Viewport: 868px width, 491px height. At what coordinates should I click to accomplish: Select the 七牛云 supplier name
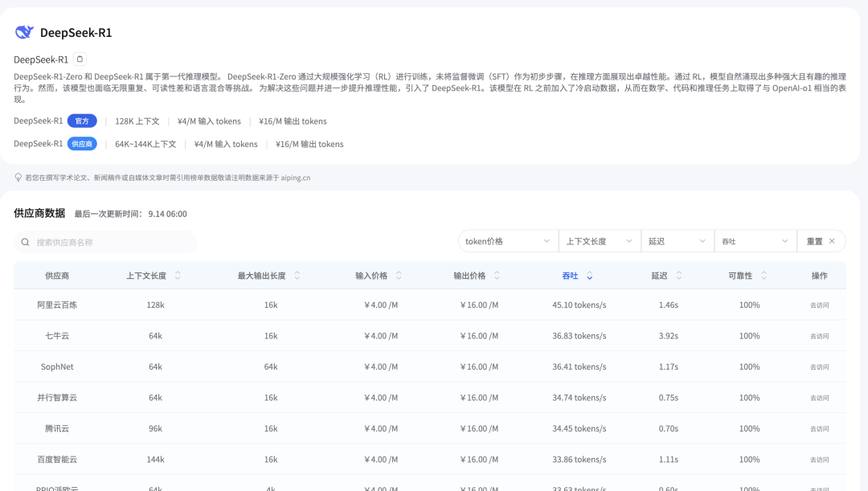pyautogui.click(x=57, y=336)
